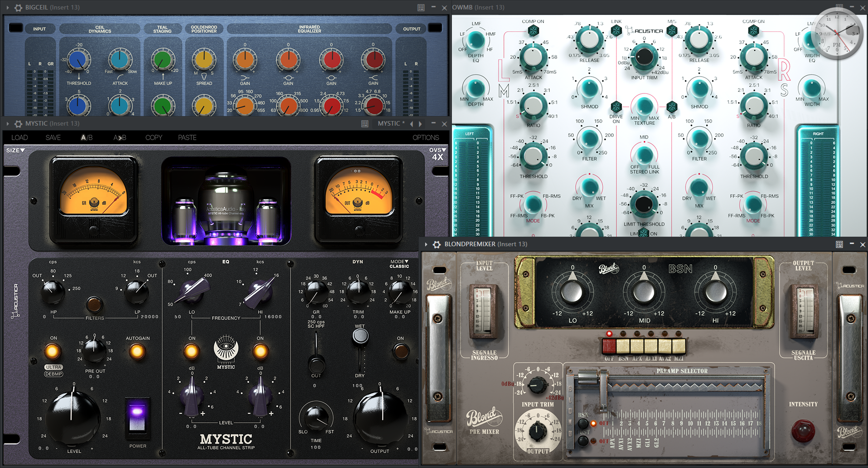The width and height of the screenshot is (868, 468).
Task: Open the BLONDPREMIXER plugin options gear menu
Action: coord(436,244)
